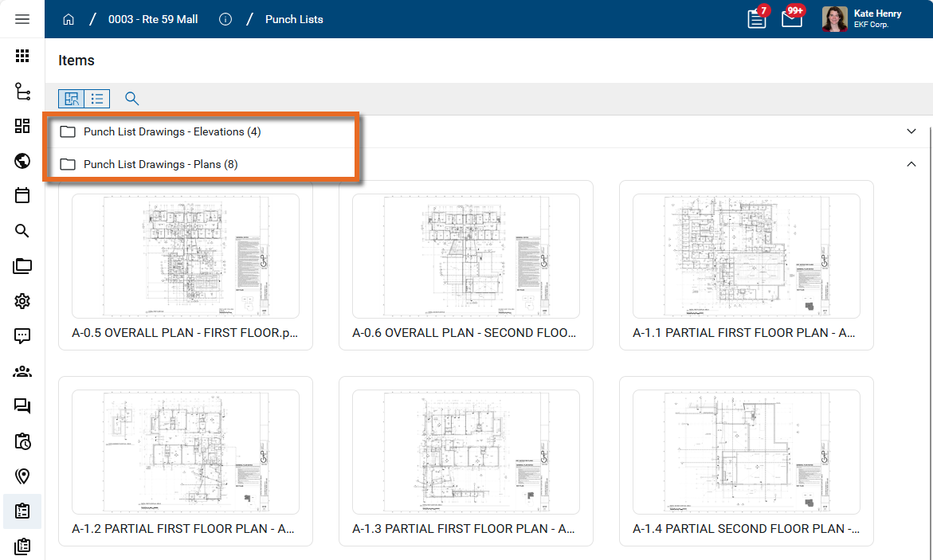Click the settings gear sidebar icon
This screenshot has width=933, height=560.
(x=22, y=301)
